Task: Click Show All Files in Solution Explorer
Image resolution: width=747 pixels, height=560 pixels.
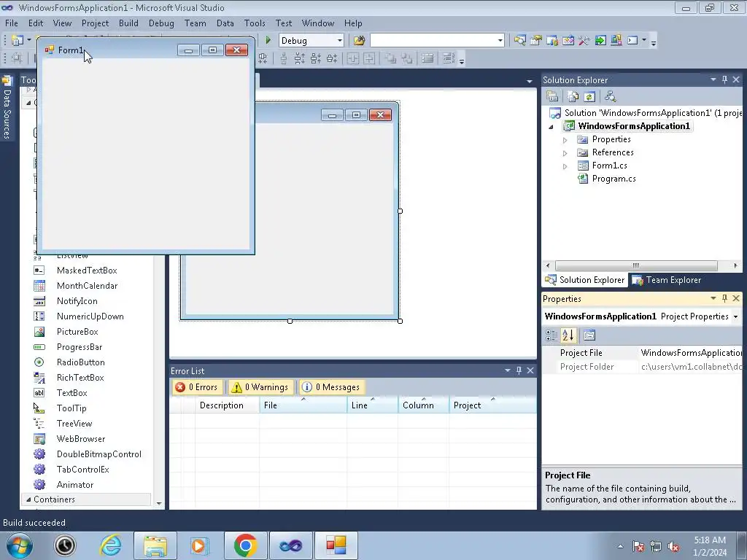Action: coord(573,97)
